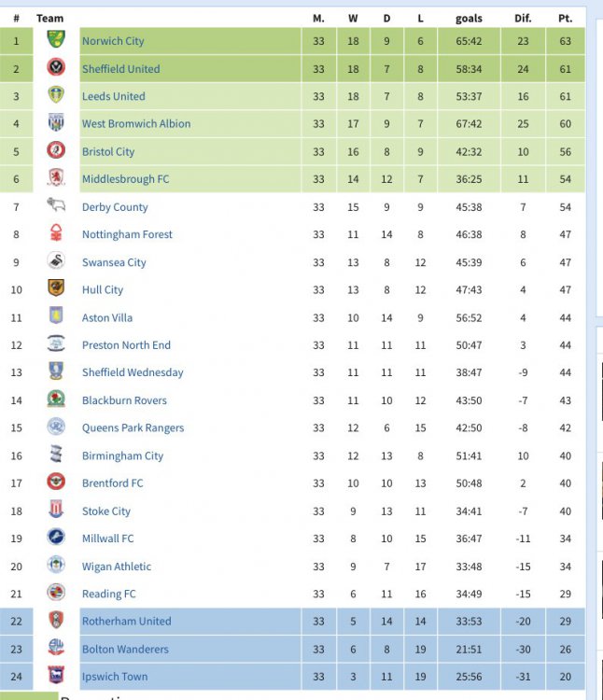
Task: Open the Bristol City team link
Action: [x=108, y=151]
